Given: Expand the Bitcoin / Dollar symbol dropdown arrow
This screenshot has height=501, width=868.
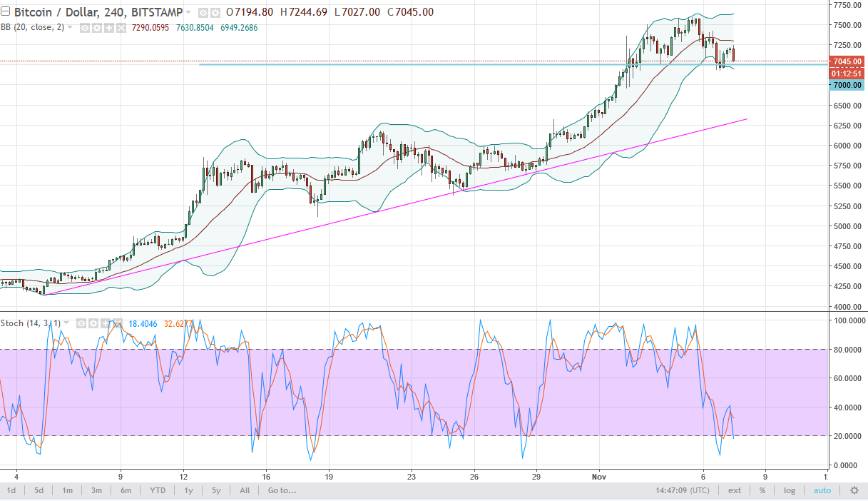Looking at the screenshot, I should (x=188, y=12).
